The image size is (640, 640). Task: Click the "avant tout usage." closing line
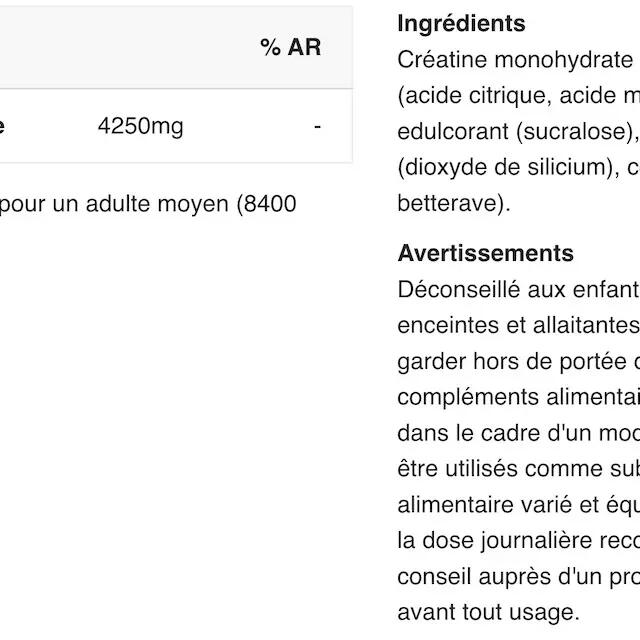(487, 611)
